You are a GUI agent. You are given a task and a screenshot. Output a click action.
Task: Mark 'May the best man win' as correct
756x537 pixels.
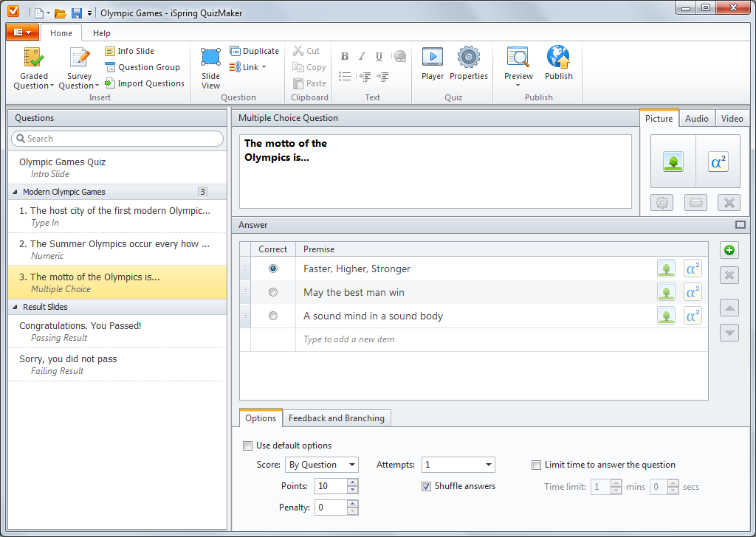coord(273,292)
